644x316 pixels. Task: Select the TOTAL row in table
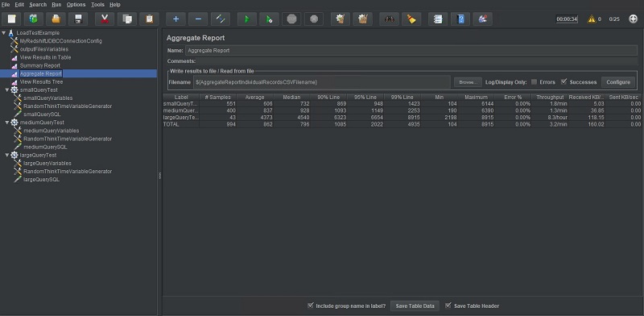pyautogui.click(x=402, y=124)
